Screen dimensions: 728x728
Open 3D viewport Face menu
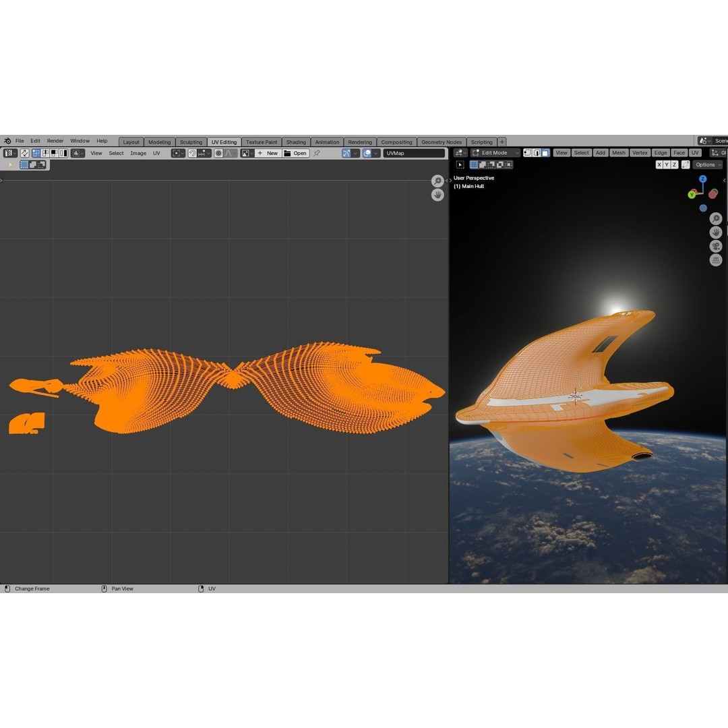[679, 153]
